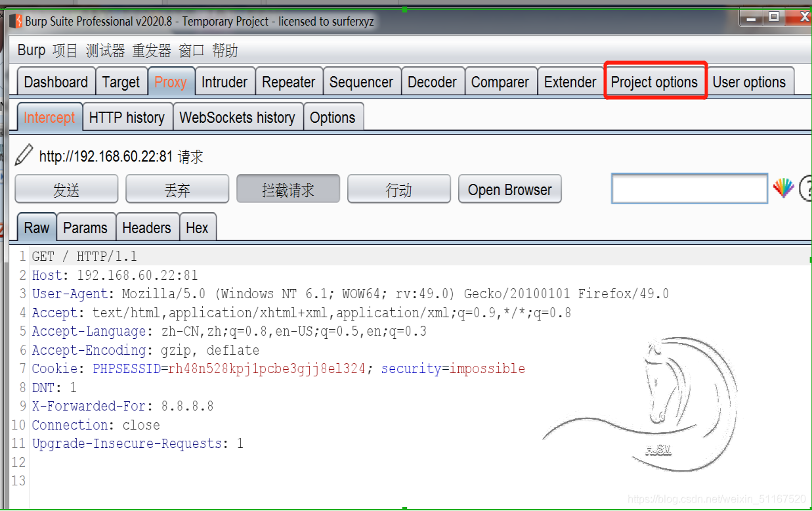This screenshot has width=812, height=511.
Task: Click the Connection: close line
Action: (x=96, y=425)
